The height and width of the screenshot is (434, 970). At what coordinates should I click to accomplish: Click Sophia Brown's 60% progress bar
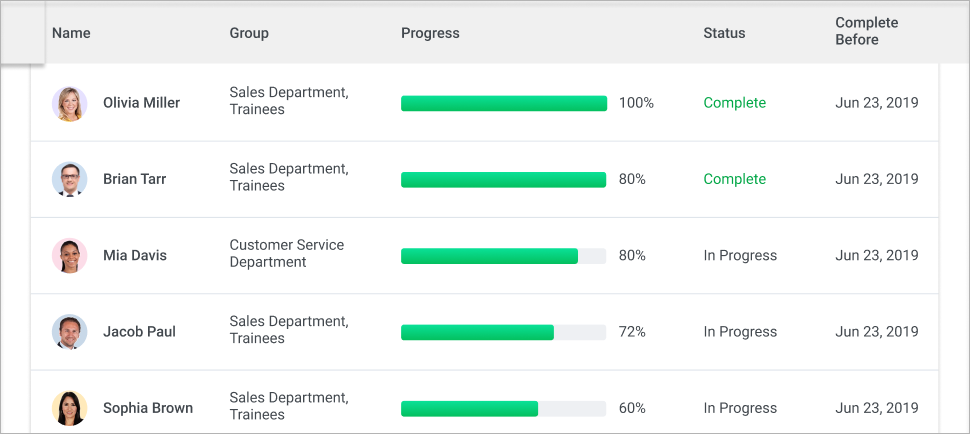(x=504, y=408)
